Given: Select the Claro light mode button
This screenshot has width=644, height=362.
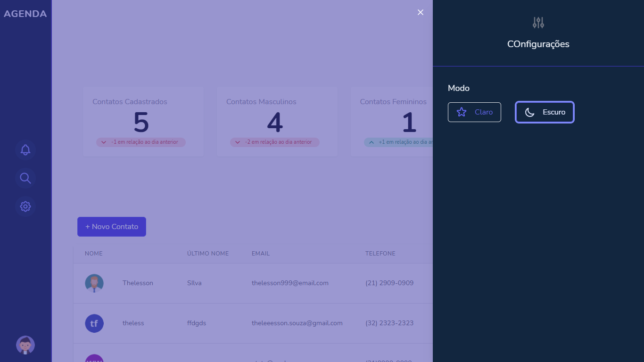Looking at the screenshot, I should (474, 112).
